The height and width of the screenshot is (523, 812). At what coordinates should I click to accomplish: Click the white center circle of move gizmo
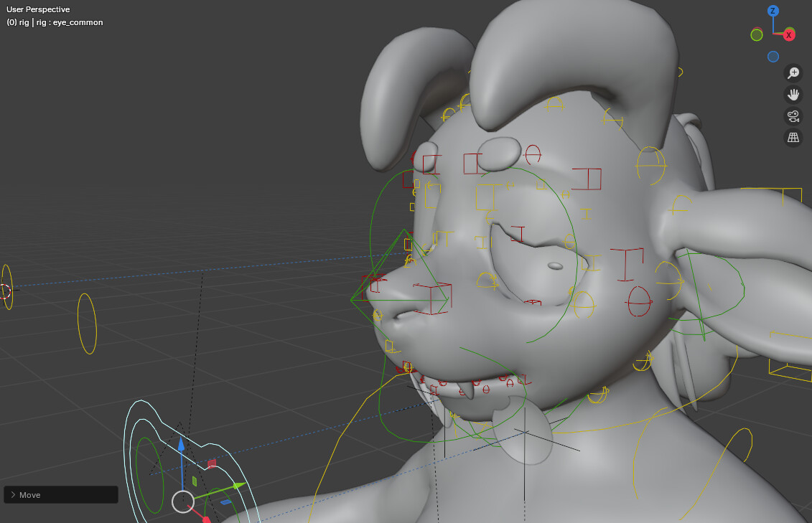click(x=183, y=501)
